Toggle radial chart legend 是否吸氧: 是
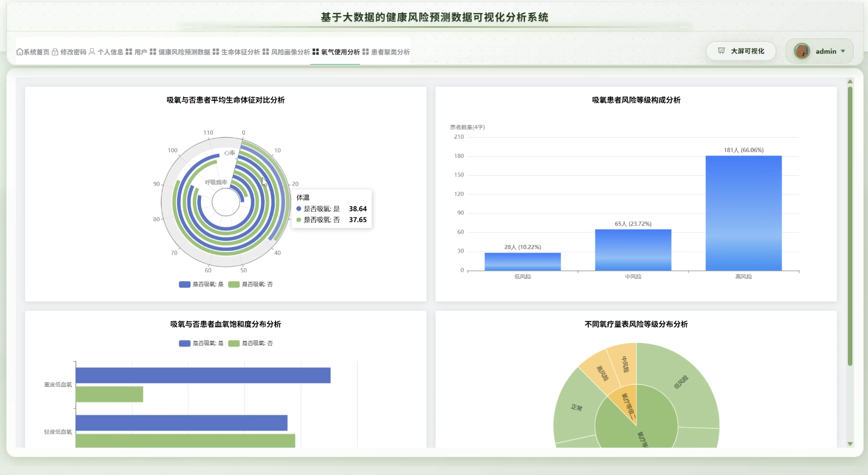 (x=201, y=284)
